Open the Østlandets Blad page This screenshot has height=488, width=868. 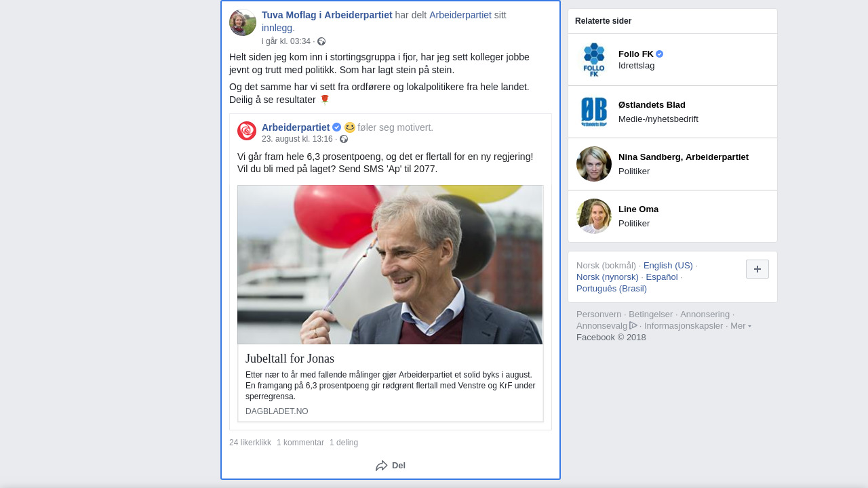click(x=652, y=105)
